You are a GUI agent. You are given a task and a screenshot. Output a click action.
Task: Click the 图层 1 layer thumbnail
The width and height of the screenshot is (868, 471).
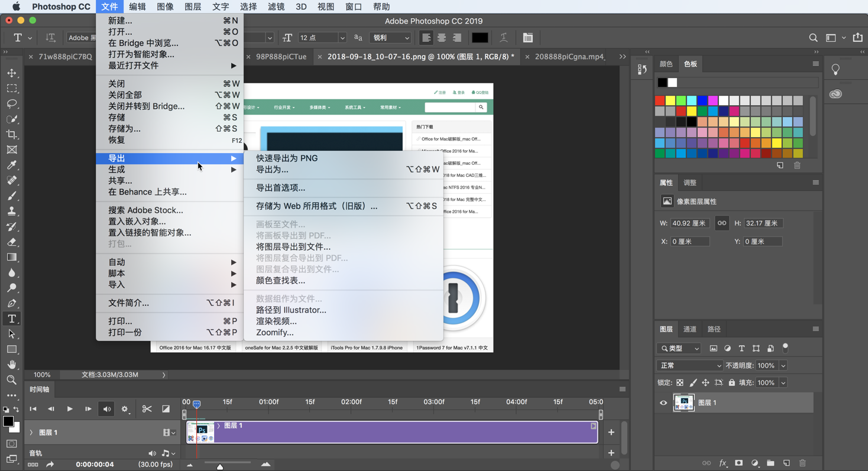click(684, 402)
